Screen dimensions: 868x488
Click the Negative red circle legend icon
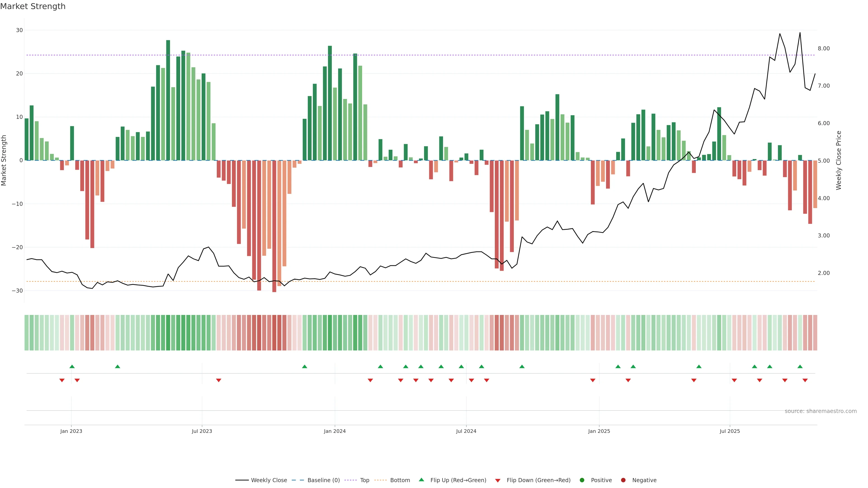[x=623, y=480]
